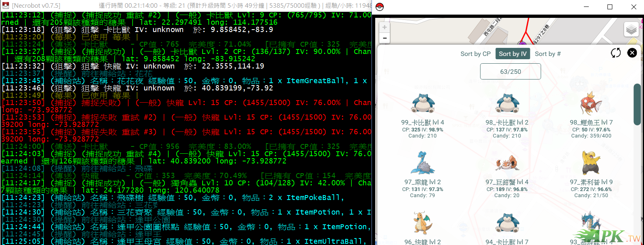Zoom out on the map
The width and height of the screenshot is (644, 245).
click(x=385, y=38)
